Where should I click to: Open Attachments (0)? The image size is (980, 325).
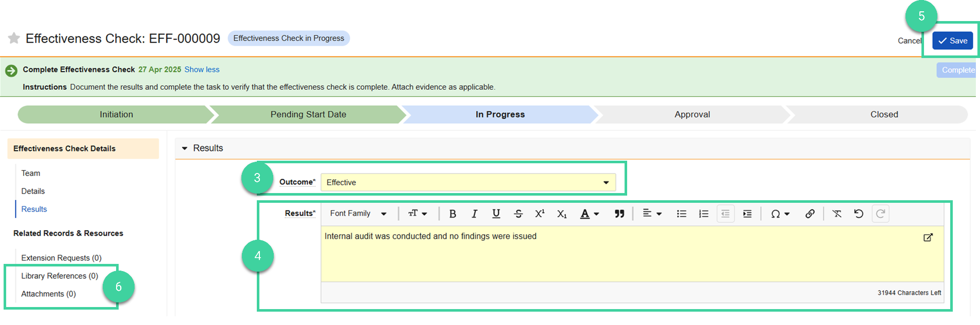pyautogui.click(x=48, y=294)
